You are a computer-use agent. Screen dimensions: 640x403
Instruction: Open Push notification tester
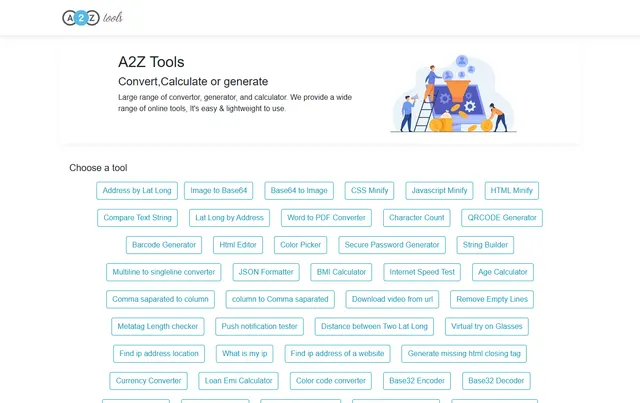[260, 327]
